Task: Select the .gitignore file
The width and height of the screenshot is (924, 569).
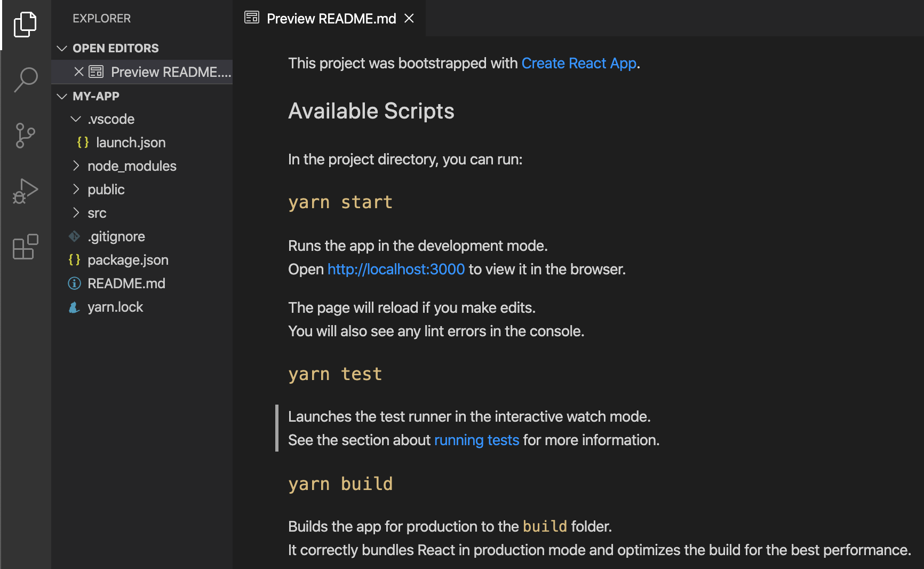Action: pyautogui.click(x=116, y=236)
